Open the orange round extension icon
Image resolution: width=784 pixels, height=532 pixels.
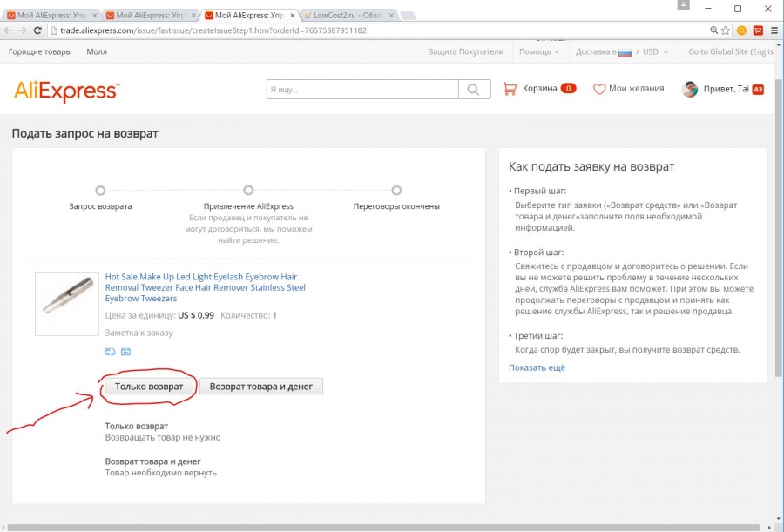(741, 30)
